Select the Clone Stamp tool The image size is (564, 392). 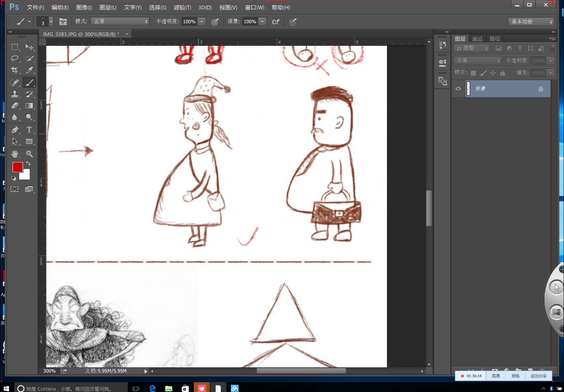(15, 94)
